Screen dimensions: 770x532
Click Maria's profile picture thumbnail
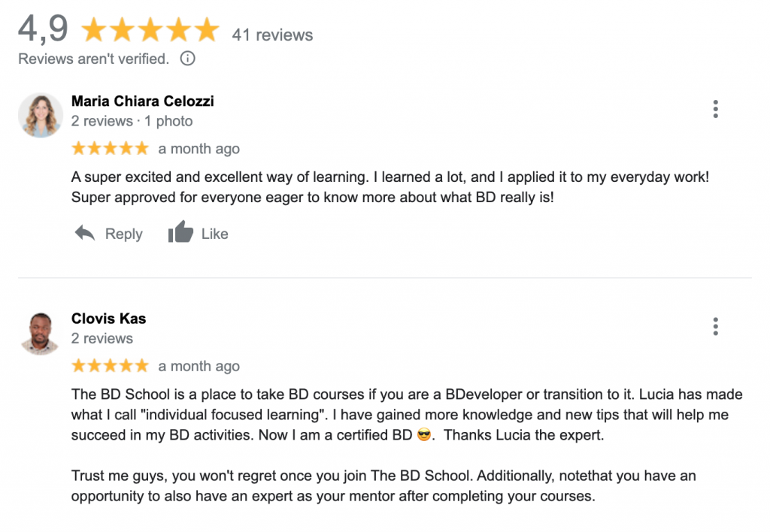(40, 115)
